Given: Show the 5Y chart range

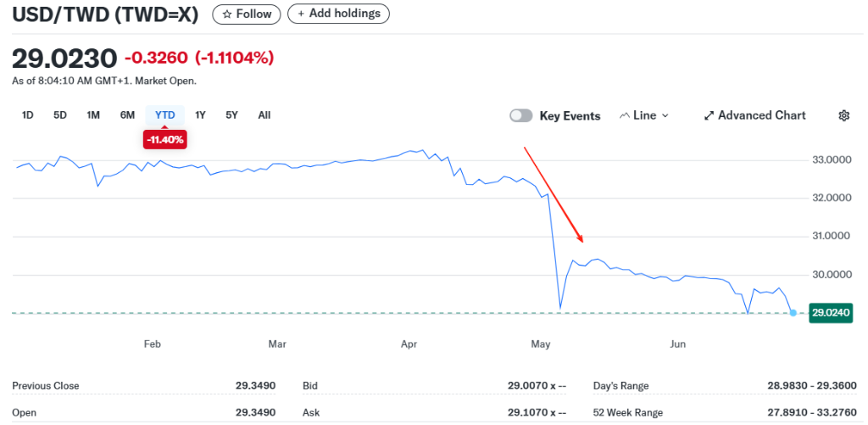Looking at the screenshot, I should [x=231, y=115].
